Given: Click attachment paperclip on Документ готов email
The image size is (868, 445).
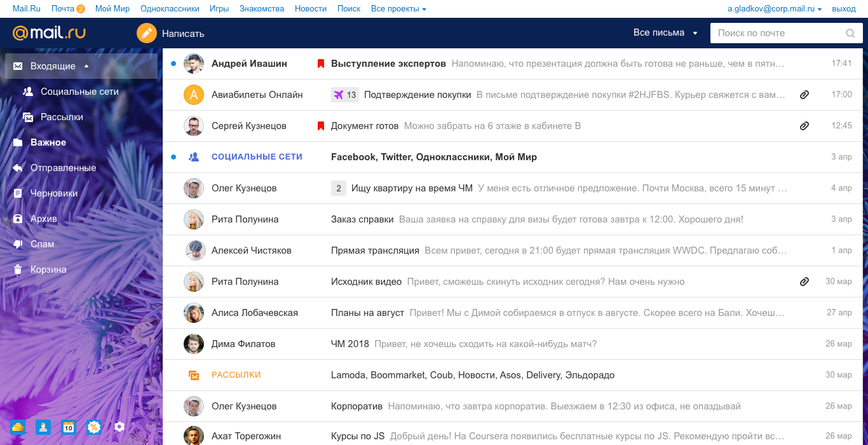Looking at the screenshot, I should (804, 126).
